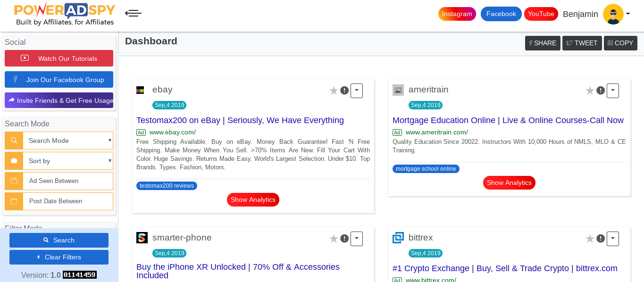The width and height of the screenshot is (644, 282).
Task: Select the Facebook platform tab
Action: pos(501,14)
